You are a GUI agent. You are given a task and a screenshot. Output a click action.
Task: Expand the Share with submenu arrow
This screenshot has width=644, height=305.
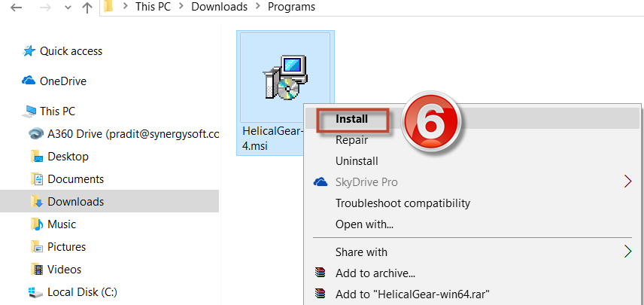(x=628, y=252)
